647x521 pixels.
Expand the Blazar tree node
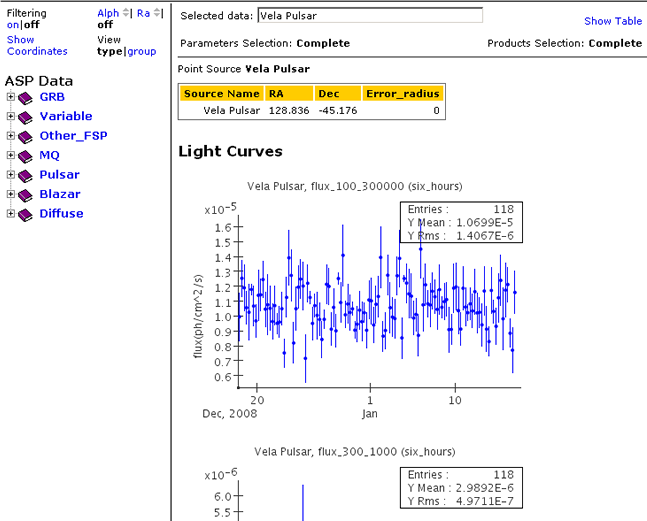(x=11, y=193)
